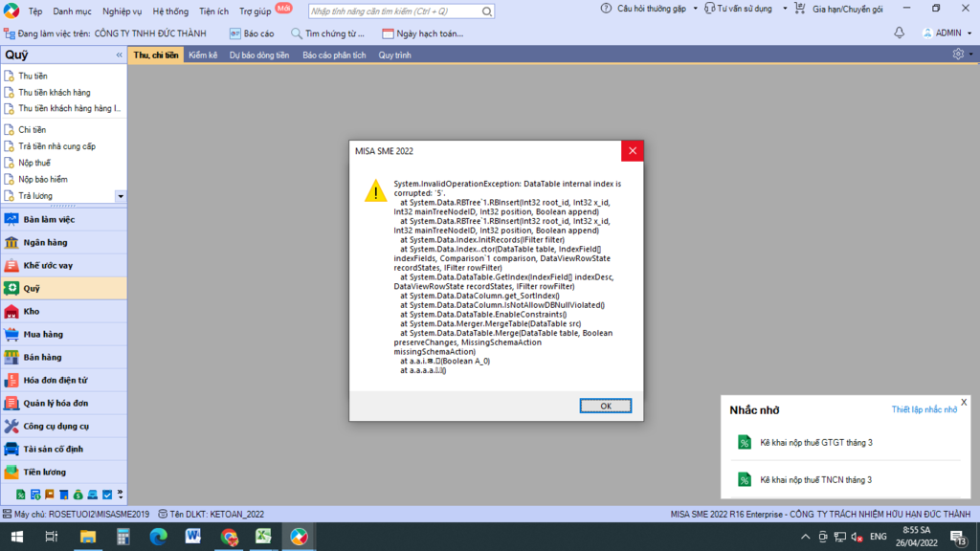
Task: Switch to the Báo cáo phân tích tab
Action: (334, 55)
